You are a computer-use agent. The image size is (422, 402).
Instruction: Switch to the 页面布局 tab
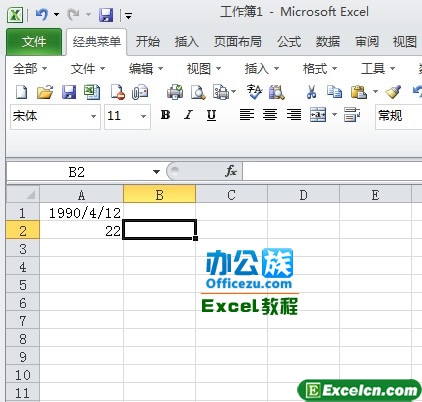click(238, 42)
